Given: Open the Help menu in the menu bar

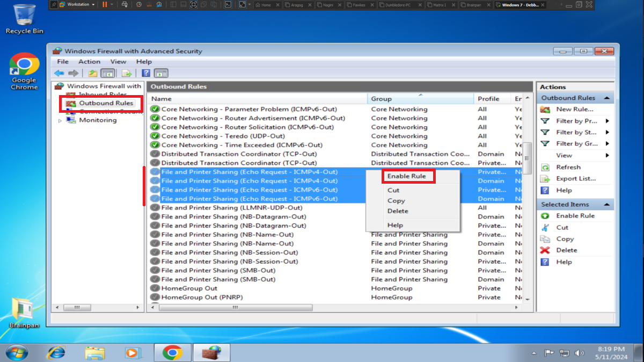Looking at the screenshot, I should (144, 62).
